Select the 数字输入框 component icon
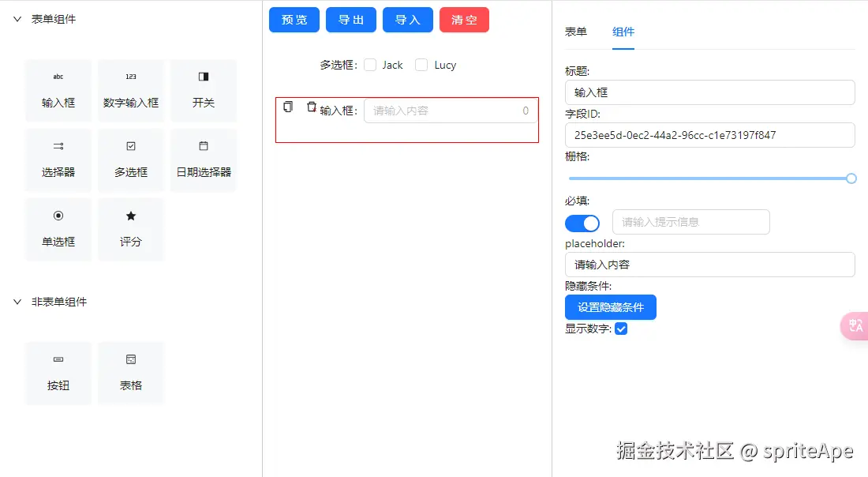The height and width of the screenshot is (477, 868). (131, 77)
